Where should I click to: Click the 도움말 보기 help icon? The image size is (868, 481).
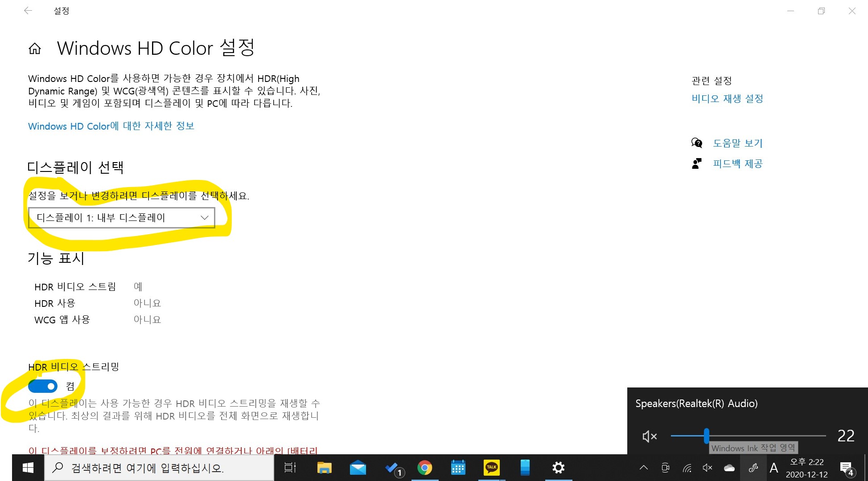click(696, 143)
